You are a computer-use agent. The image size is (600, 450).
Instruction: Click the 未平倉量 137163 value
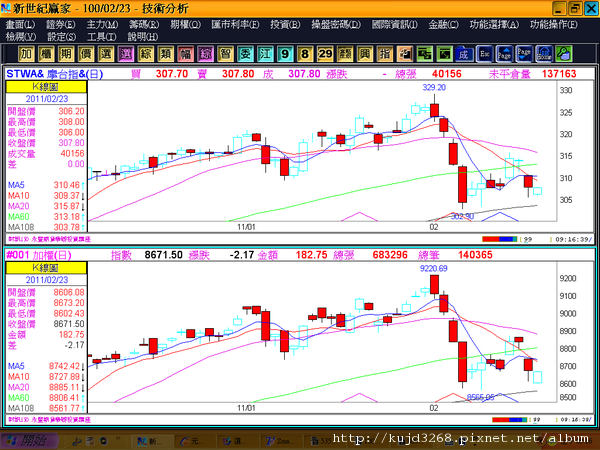[x=559, y=74]
